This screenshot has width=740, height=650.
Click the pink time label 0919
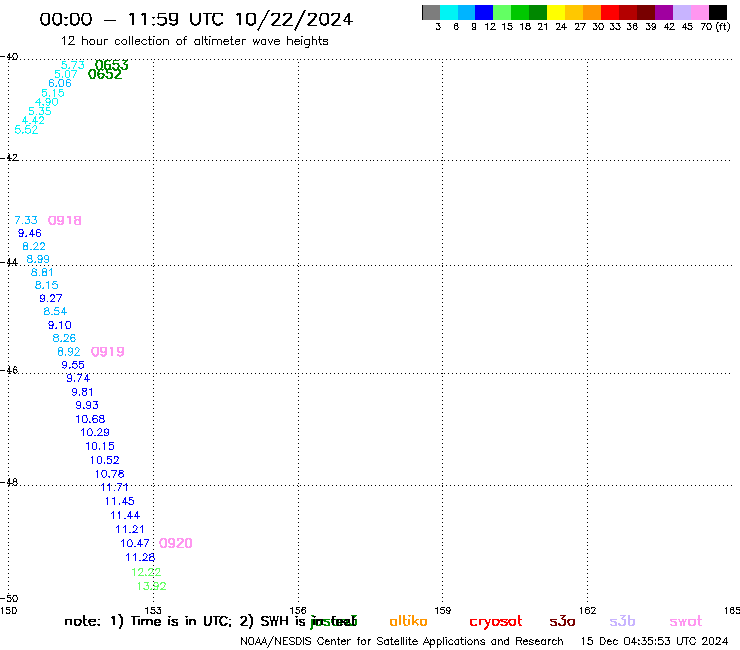(108, 351)
